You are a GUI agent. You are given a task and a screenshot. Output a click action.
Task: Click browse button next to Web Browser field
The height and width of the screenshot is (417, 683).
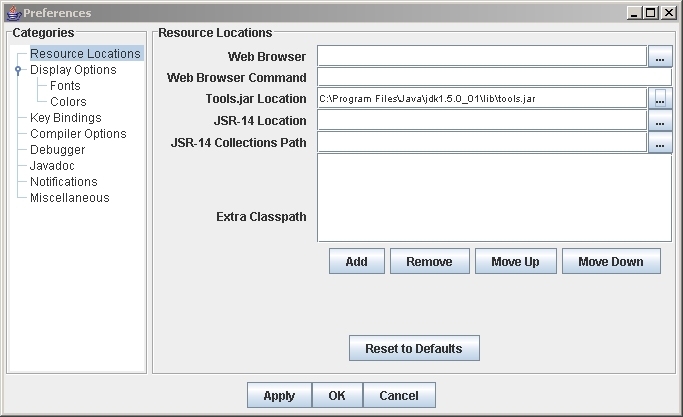[x=660, y=56]
